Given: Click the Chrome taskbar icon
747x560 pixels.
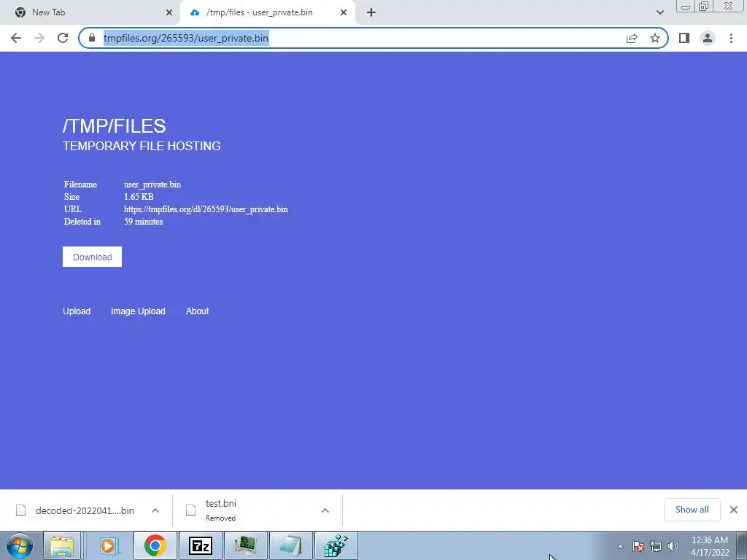Looking at the screenshot, I should pyautogui.click(x=155, y=545).
